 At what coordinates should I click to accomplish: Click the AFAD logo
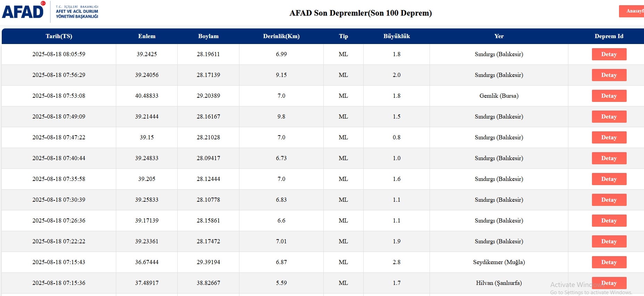coord(24,11)
